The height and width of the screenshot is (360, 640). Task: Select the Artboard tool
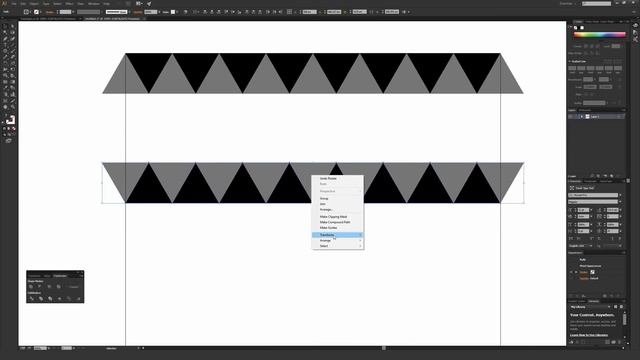(x=5, y=100)
